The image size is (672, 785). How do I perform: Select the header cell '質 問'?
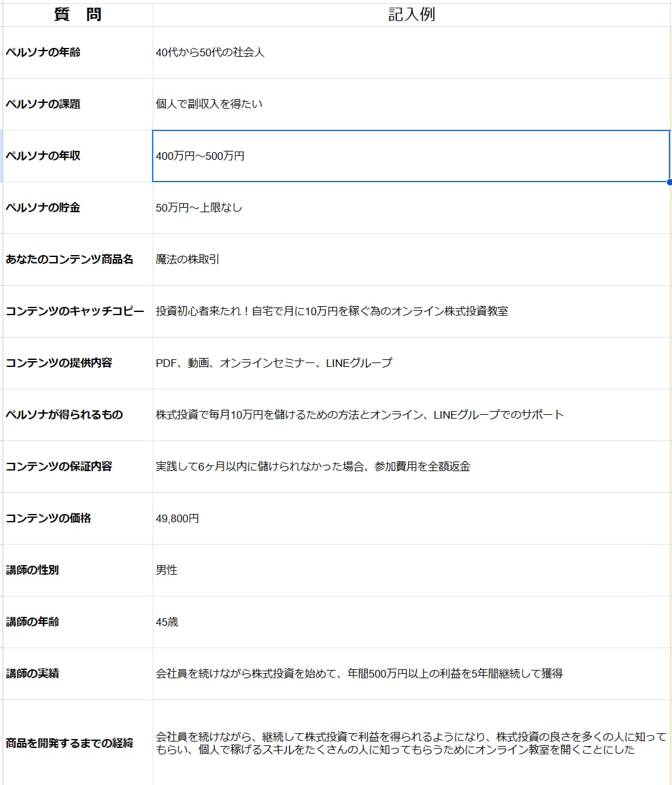[x=78, y=15]
